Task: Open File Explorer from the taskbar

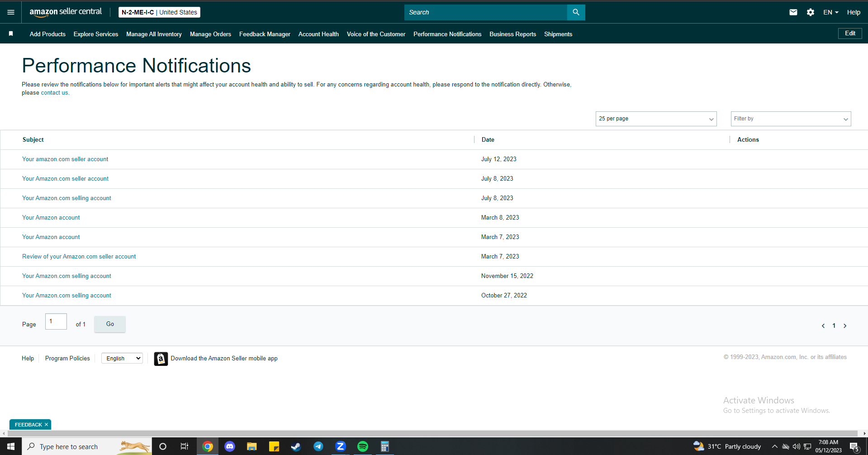Action: click(x=252, y=446)
